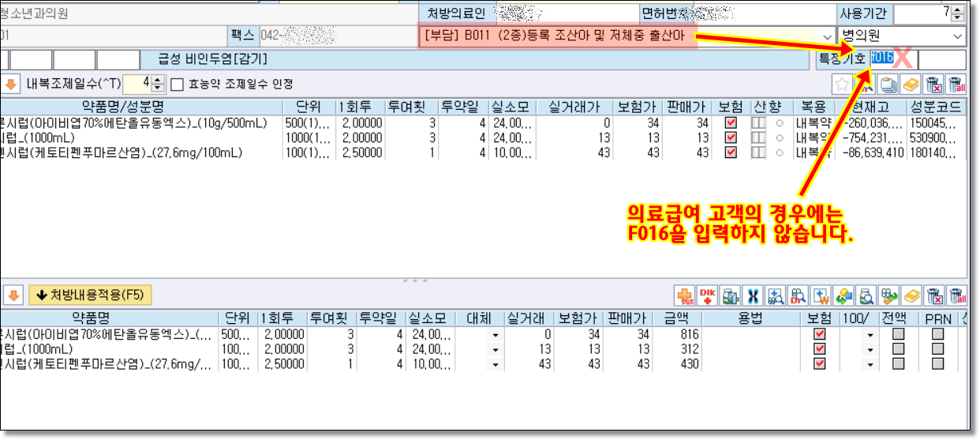This screenshot has height=440, width=980.
Task: Open 100/ dropdown in first lower table row
Action: click(870, 335)
